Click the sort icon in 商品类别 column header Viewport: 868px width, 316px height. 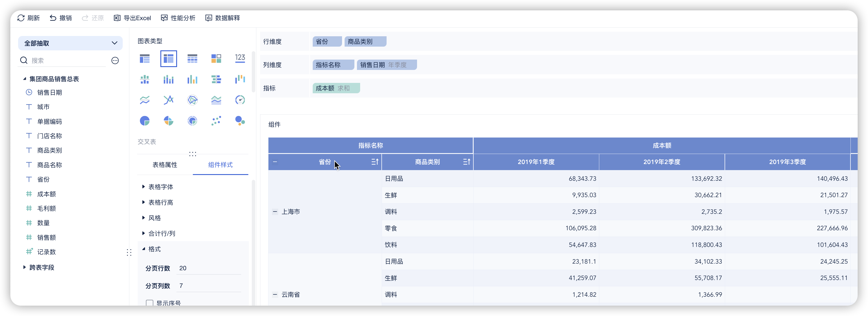[467, 162]
